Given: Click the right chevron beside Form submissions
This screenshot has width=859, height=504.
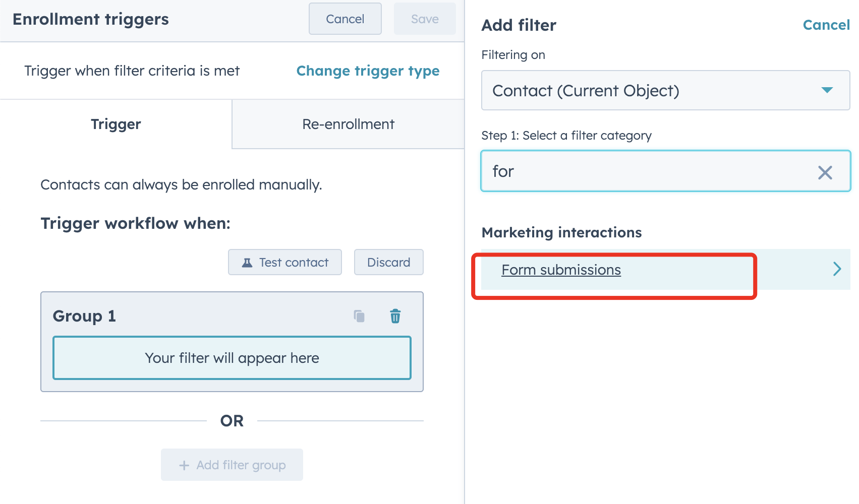Looking at the screenshot, I should (x=837, y=269).
